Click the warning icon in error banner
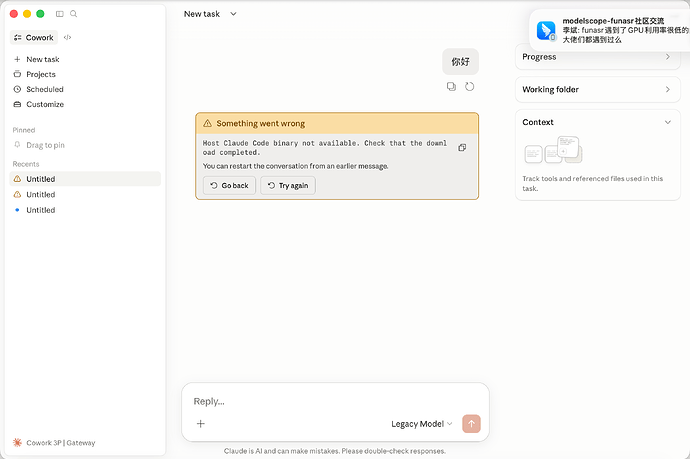Screen dimensions: 690x459 (207, 123)
